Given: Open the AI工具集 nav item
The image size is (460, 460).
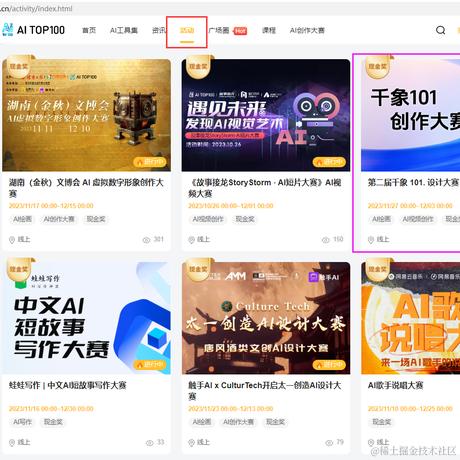Looking at the screenshot, I should (x=124, y=30).
